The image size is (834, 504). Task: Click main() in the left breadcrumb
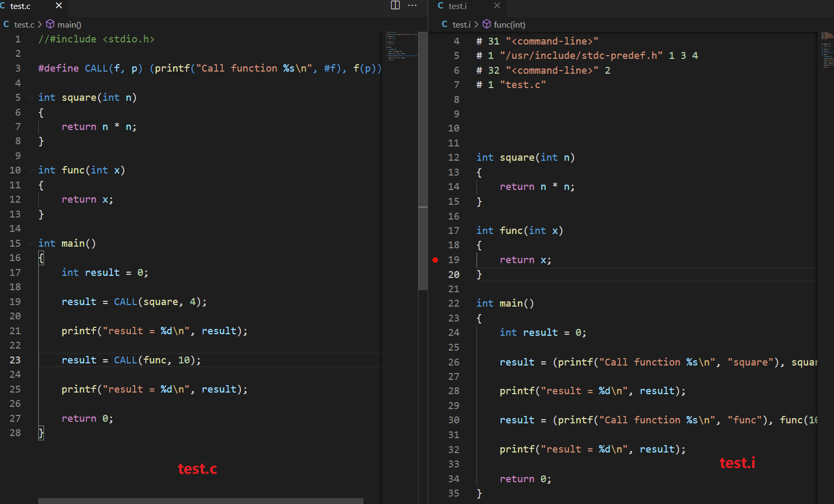(x=69, y=24)
